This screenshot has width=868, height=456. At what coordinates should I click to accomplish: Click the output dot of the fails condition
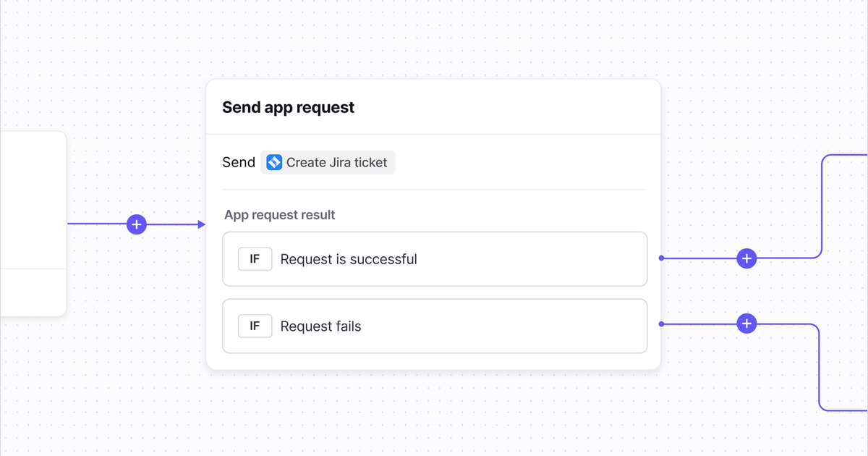point(661,324)
